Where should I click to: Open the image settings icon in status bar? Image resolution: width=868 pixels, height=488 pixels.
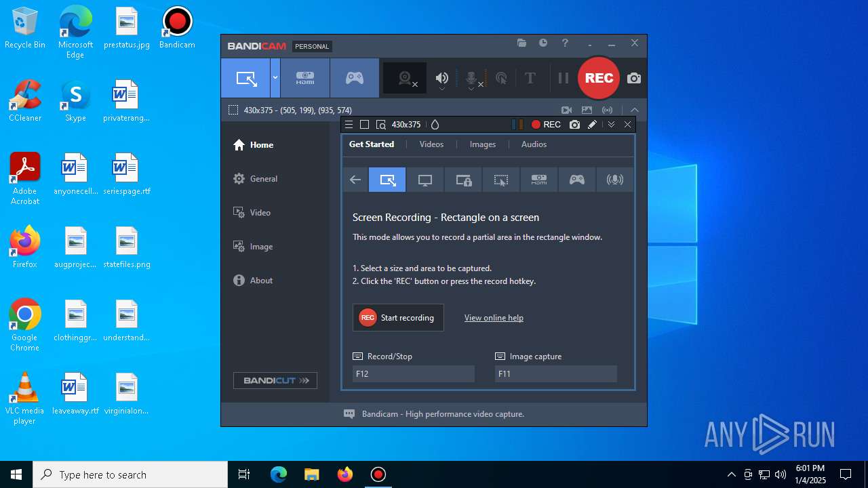tap(587, 110)
